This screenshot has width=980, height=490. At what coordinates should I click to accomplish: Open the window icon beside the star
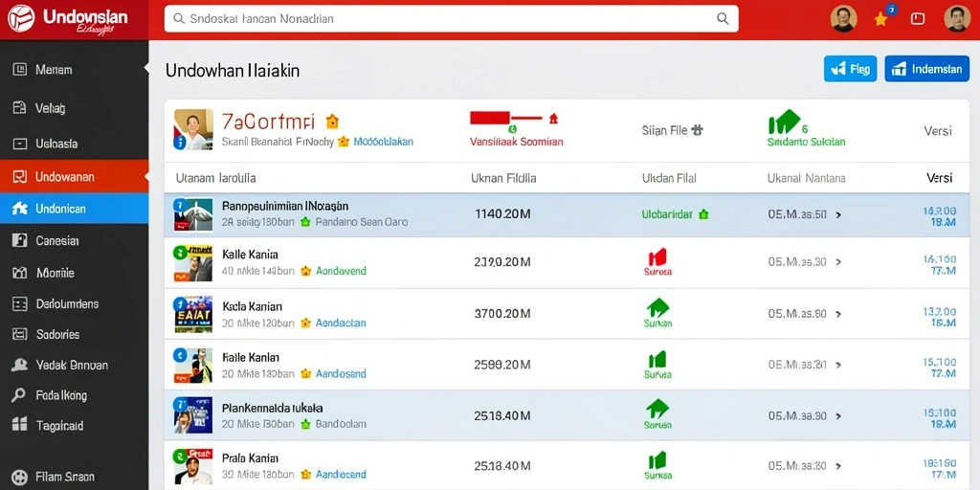tap(918, 19)
